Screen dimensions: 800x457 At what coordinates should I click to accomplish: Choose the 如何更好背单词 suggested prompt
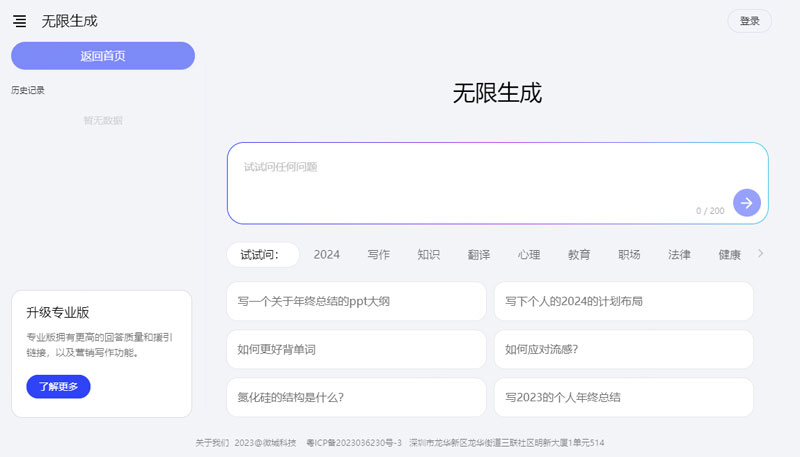[356, 349]
